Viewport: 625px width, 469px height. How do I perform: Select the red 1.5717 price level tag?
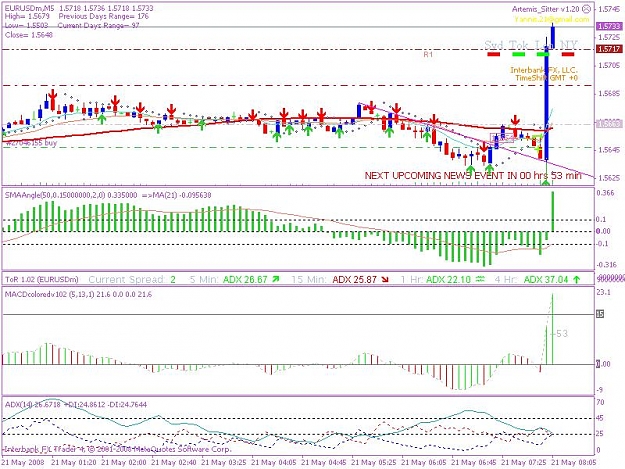pos(609,49)
